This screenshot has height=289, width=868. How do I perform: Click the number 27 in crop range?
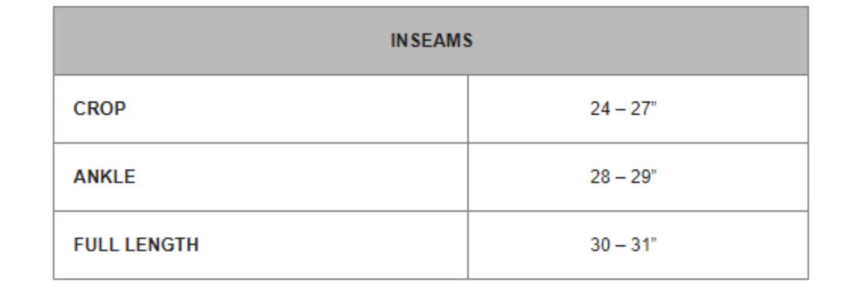[640, 109]
